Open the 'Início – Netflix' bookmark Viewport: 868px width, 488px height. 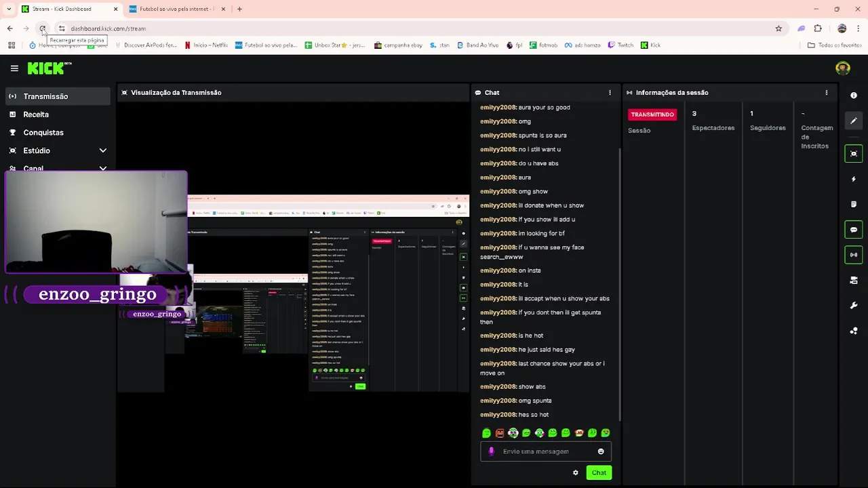pyautogui.click(x=206, y=45)
